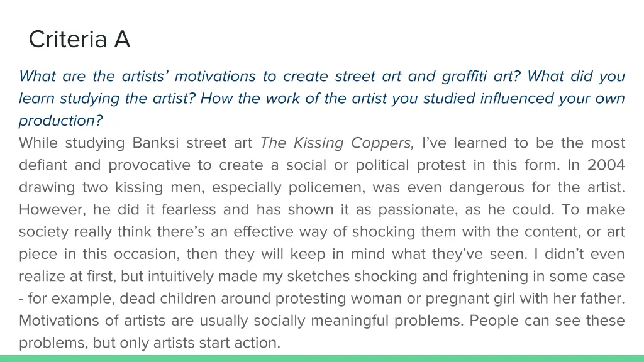This screenshot has height=362, width=644.
Task: Select the italic title "The Kissing Coppers"
Action: pyautogui.click(x=337, y=143)
